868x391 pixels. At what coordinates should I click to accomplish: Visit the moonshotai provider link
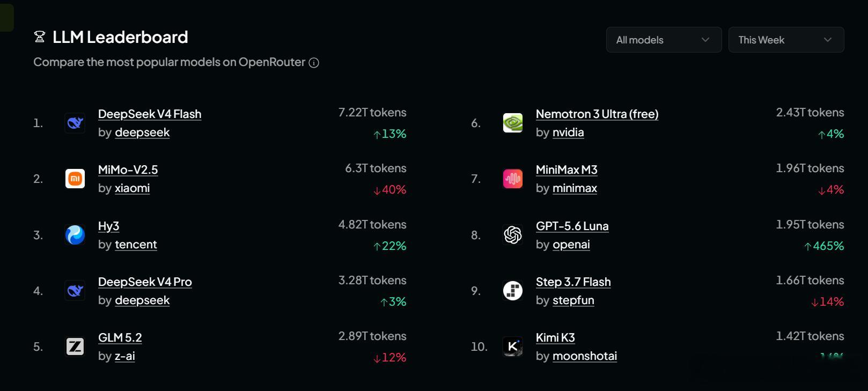click(585, 356)
